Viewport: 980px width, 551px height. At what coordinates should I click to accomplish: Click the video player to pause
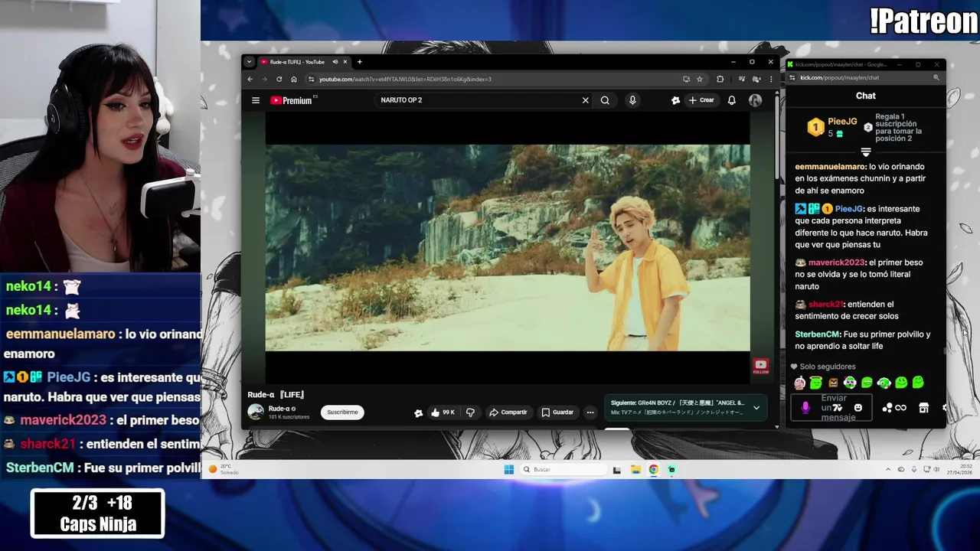(508, 247)
